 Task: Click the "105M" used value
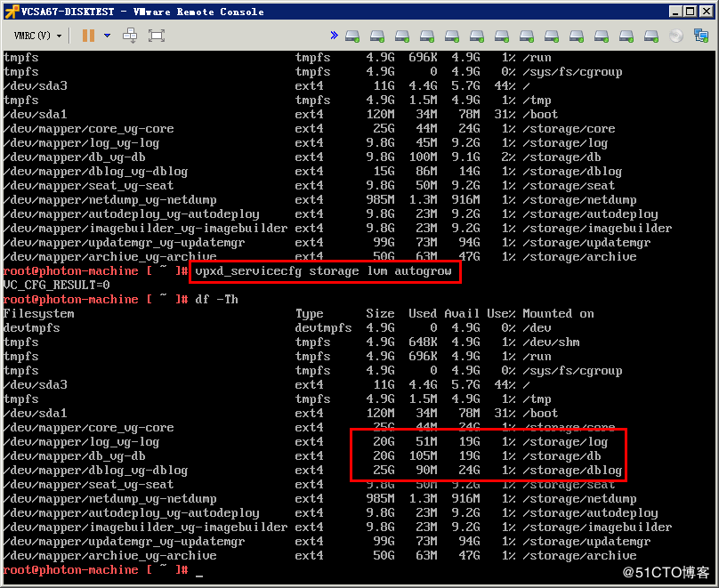[x=423, y=456]
